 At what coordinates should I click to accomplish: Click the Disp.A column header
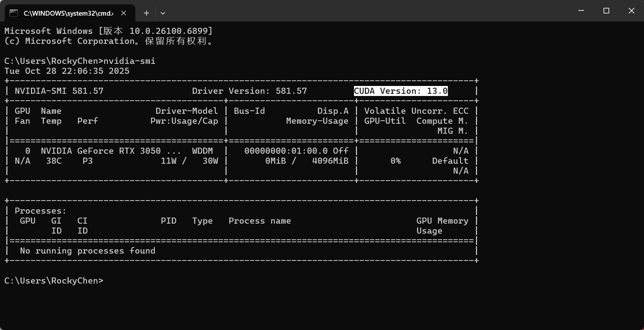(333, 111)
